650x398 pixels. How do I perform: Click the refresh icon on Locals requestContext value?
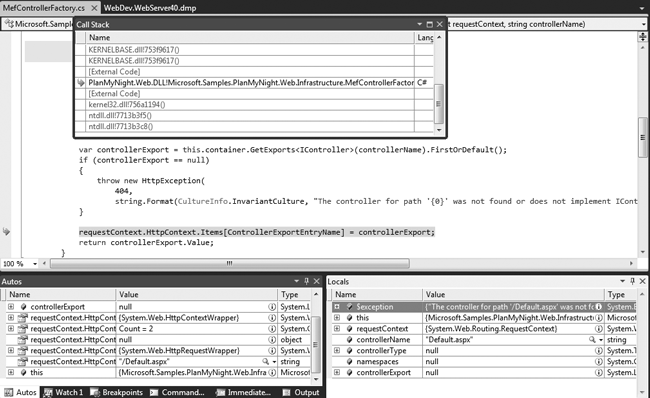coord(599,329)
